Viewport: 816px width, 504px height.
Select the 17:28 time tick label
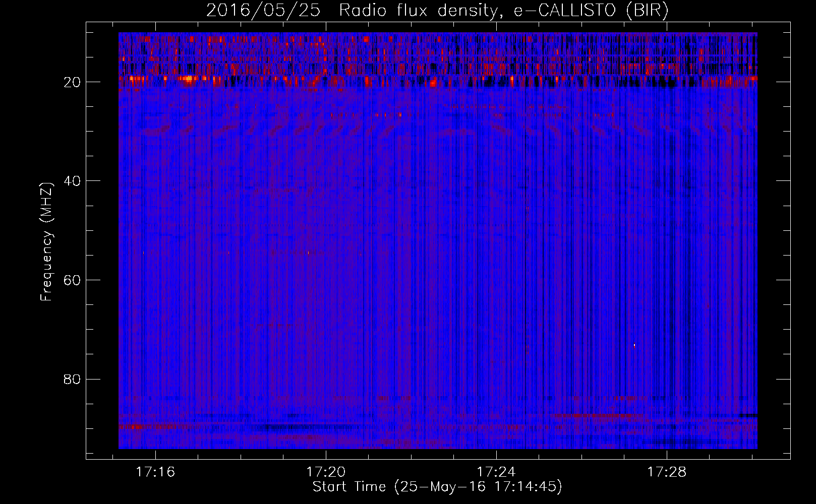coord(667,472)
